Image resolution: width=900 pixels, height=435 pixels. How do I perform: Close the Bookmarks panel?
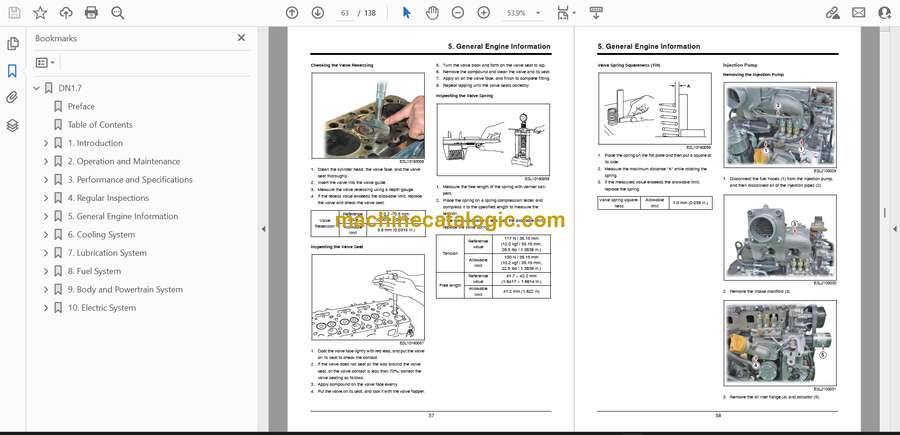pyautogui.click(x=241, y=38)
